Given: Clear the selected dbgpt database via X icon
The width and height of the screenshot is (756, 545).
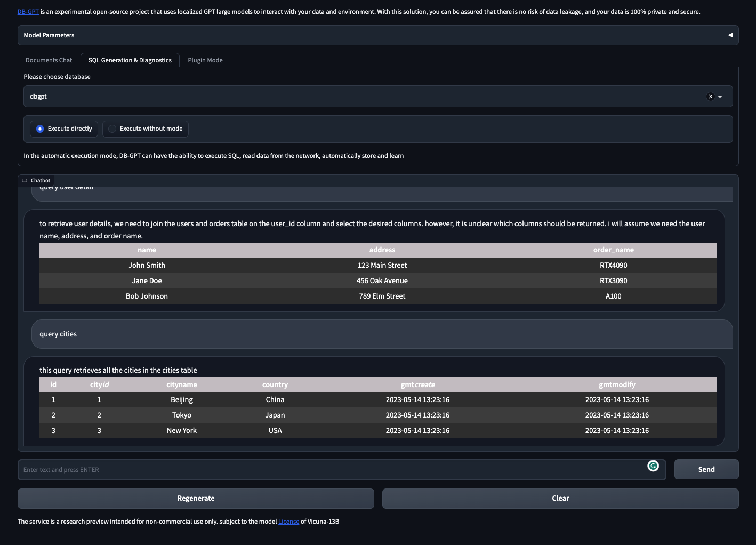Looking at the screenshot, I should click(x=710, y=97).
